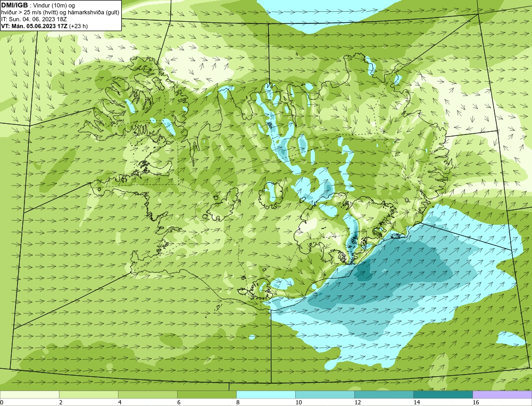Click the 6–8 m/s dark green swatch
532x406 pixels.
pyautogui.click(x=206, y=394)
